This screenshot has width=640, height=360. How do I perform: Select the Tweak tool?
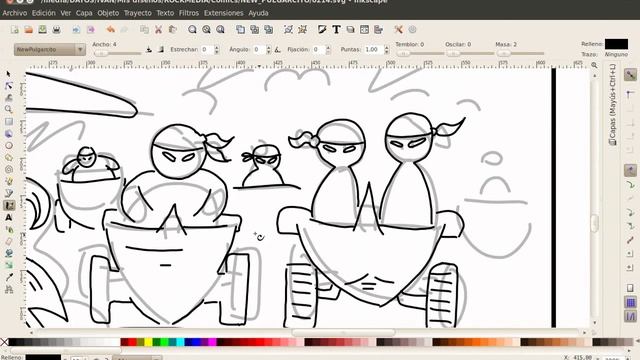coord(9,98)
